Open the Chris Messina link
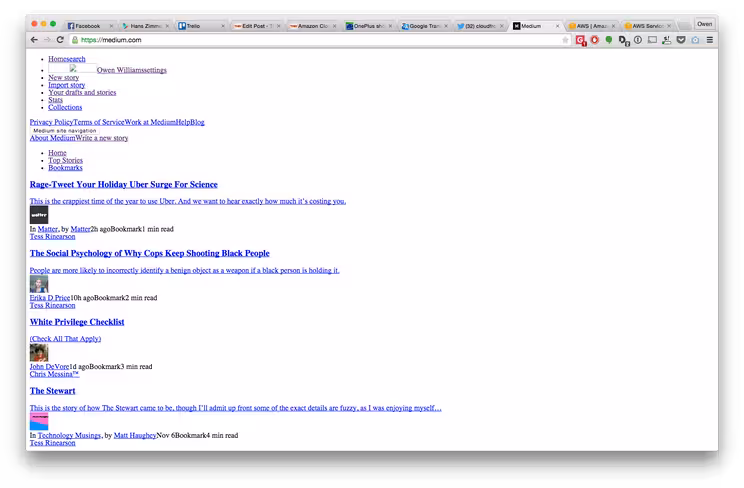The image size is (744, 488). pos(55,375)
